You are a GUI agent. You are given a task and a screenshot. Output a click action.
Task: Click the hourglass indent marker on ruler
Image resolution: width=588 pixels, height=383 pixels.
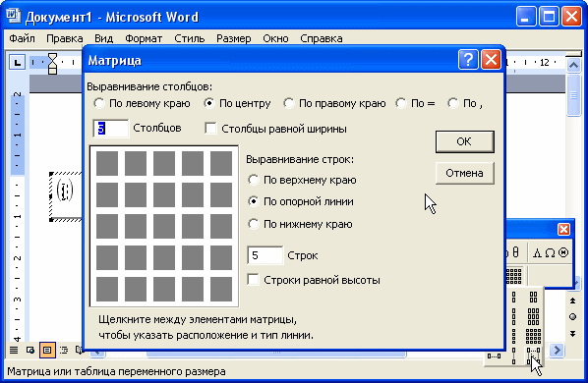click(52, 63)
